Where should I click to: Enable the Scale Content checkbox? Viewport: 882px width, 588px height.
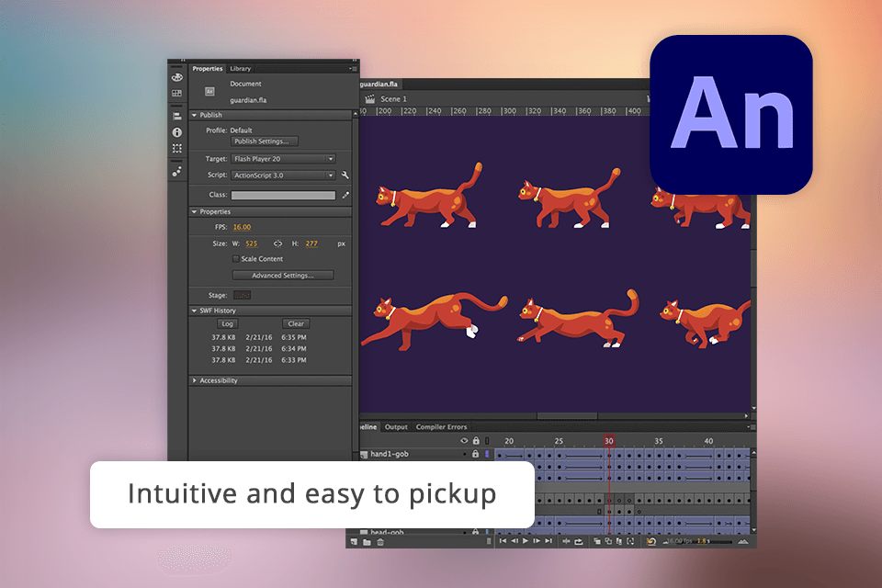[236, 259]
